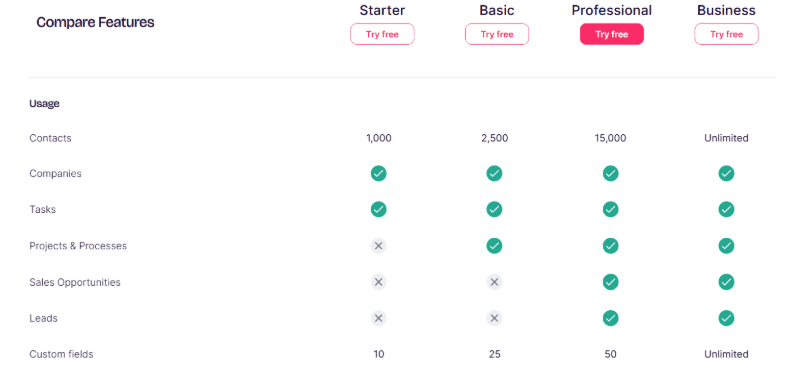786x369 pixels.
Task: Click Starter checkmark in Companies row
Action: pyautogui.click(x=378, y=173)
